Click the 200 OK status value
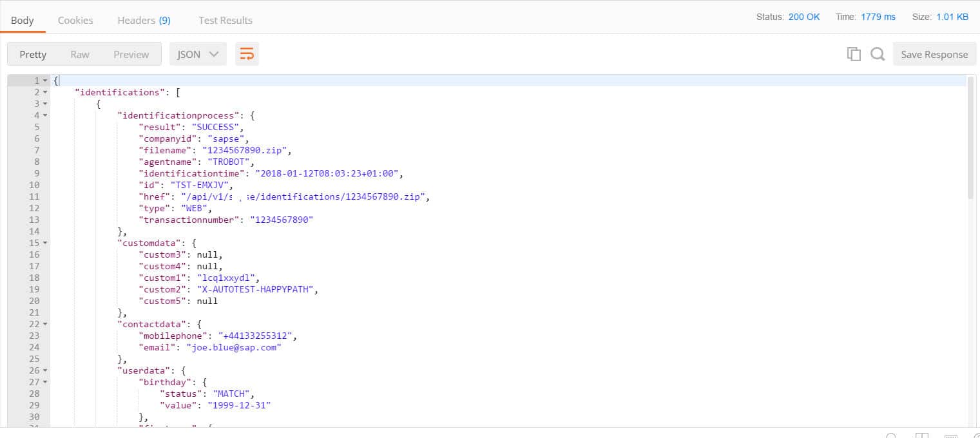Viewport: 980px width, 438px height. click(803, 17)
